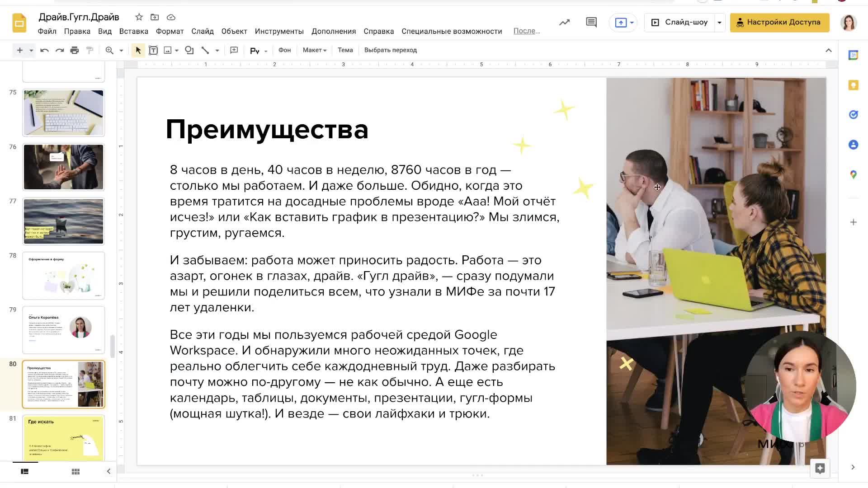
Task: Select the text box tool
Action: 153,50
